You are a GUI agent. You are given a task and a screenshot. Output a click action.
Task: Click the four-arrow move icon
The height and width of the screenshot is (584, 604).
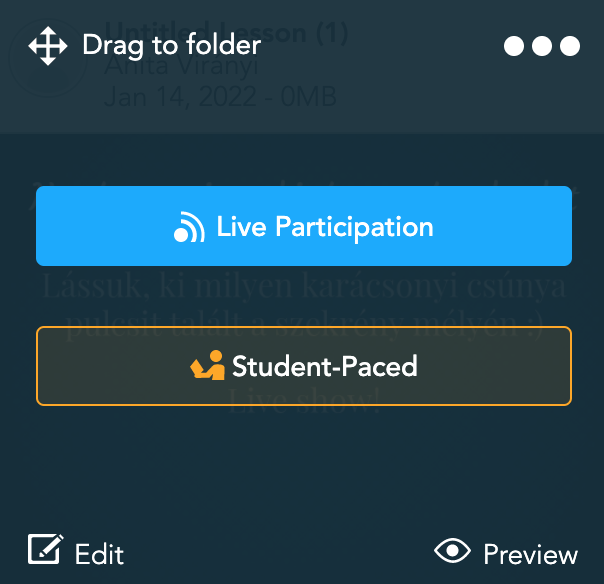(x=48, y=46)
